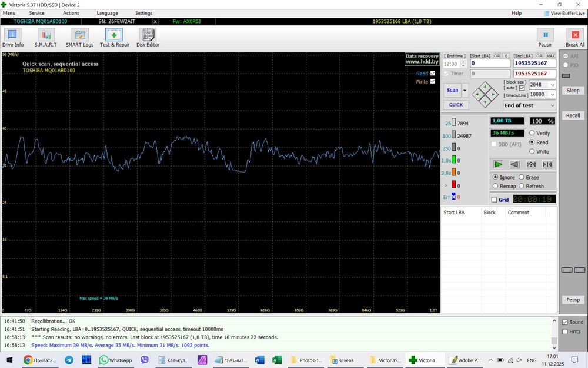Uncheck the Read graph checkbox
588x368 pixels.
coord(433,74)
